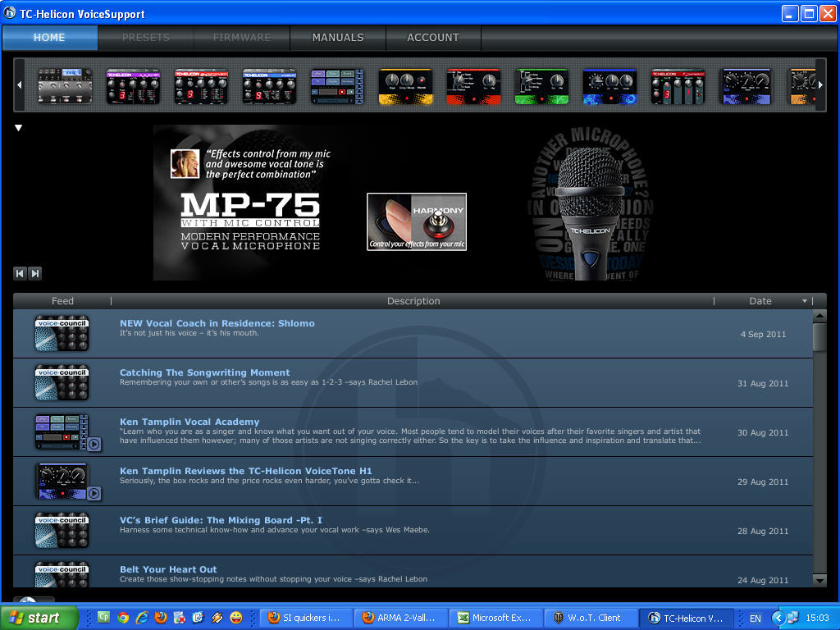The width and height of the screenshot is (840, 630).
Task: Click the voice council icon beside Shlomo article
Action: (62, 333)
